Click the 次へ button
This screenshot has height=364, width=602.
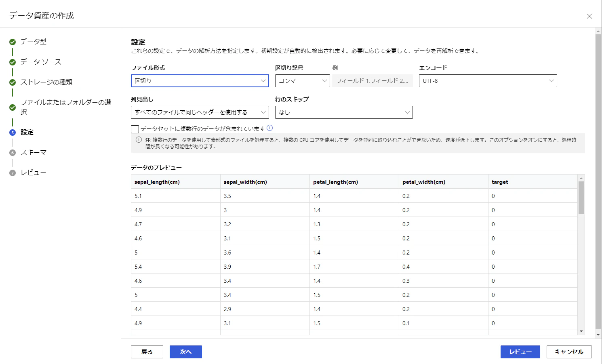186,352
